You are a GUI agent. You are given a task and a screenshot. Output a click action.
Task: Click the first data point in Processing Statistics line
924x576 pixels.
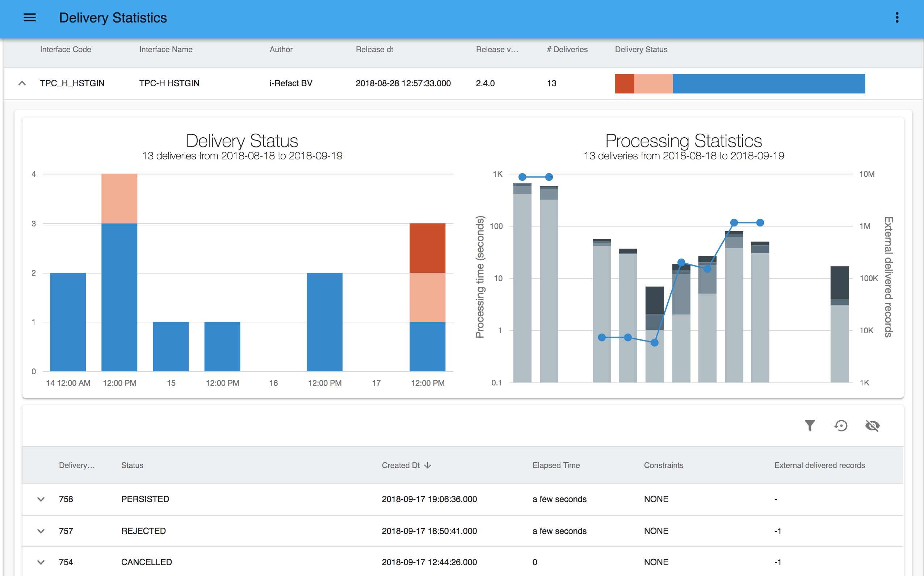pyautogui.click(x=522, y=177)
